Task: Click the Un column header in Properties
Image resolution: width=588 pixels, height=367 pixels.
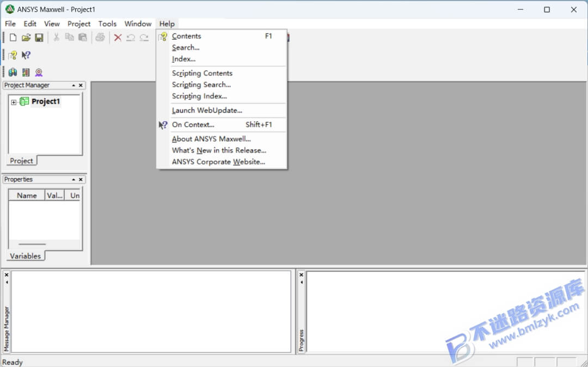Action: pyautogui.click(x=73, y=195)
